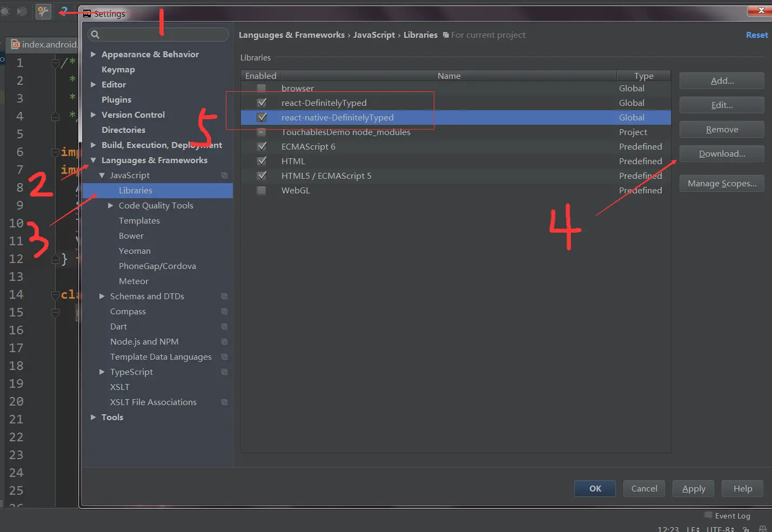
Task: Click the project-scope icon beside XSLT File Associations
Action: click(224, 402)
